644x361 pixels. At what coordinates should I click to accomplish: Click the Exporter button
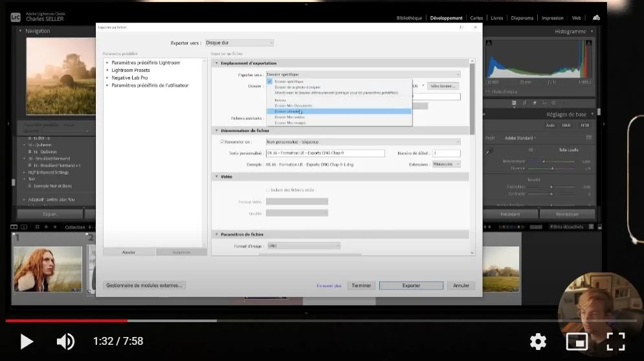[411, 285]
